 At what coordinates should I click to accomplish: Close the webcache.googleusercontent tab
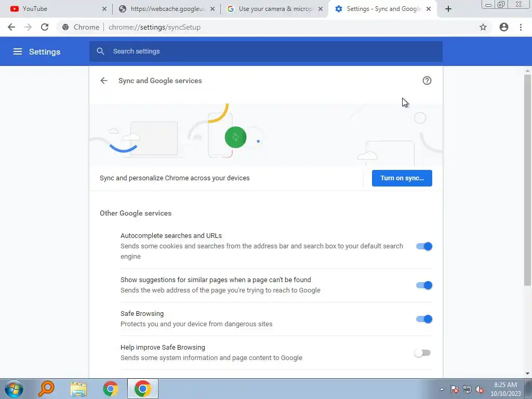pos(212,9)
